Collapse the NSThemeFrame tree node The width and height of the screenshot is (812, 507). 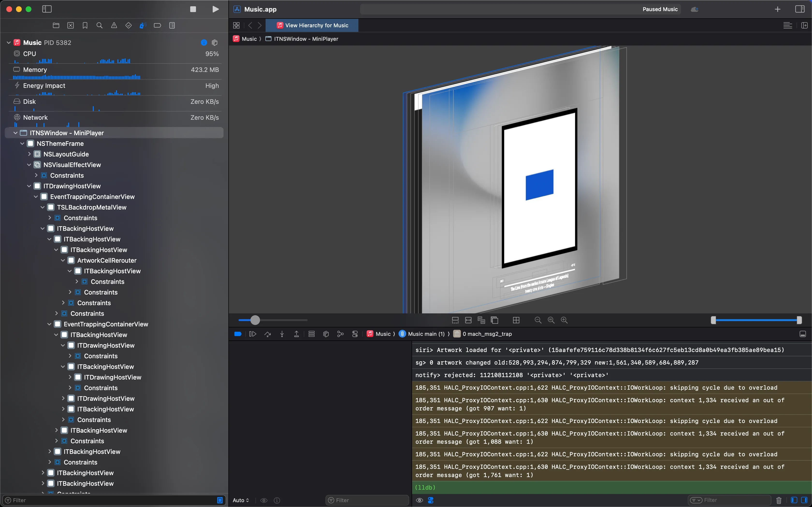(22, 143)
